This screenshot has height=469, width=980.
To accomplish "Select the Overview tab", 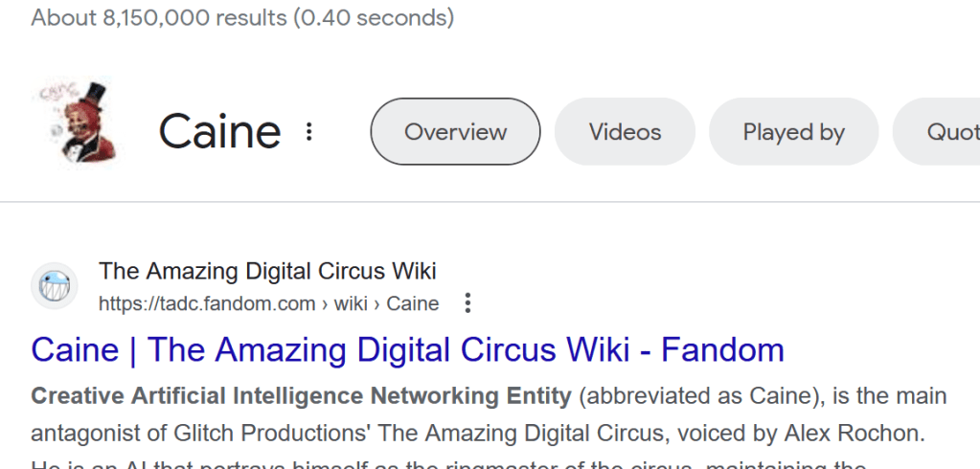I will click(455, 132).
